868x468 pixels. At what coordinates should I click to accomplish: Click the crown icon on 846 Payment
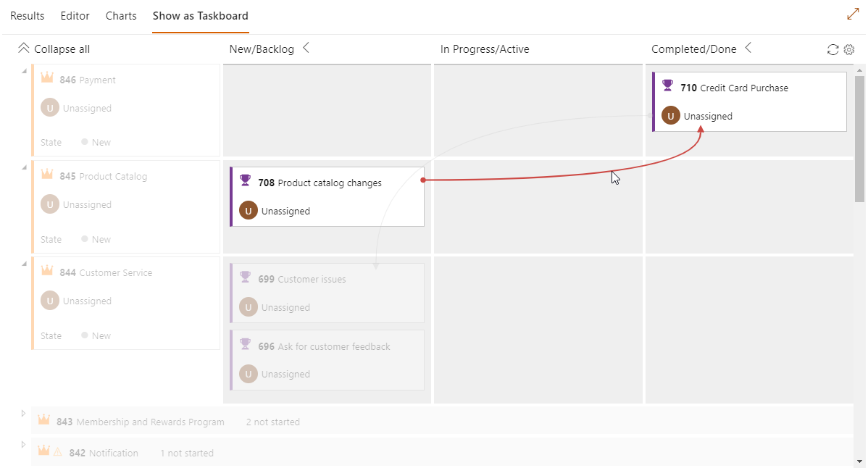tap(48, 78)
